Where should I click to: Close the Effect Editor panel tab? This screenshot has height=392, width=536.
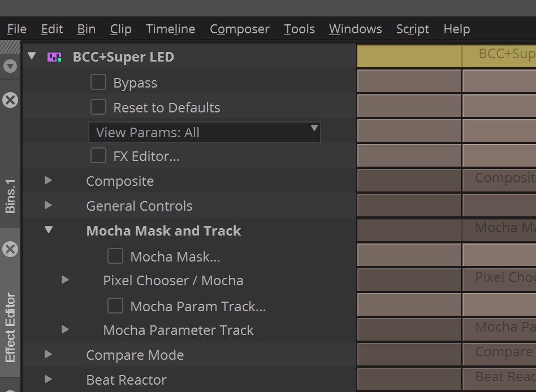pos(10,249)
